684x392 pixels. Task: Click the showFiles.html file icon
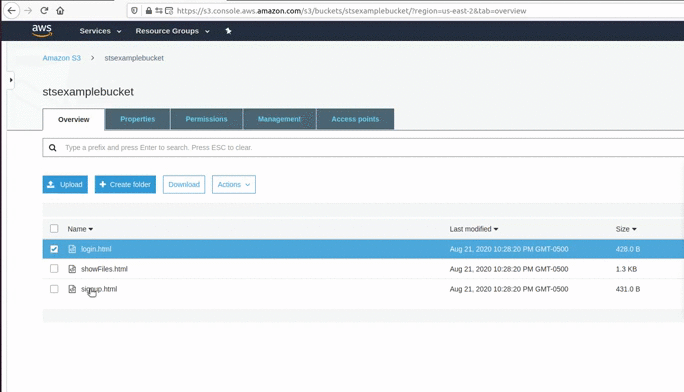tap(72, 269)
